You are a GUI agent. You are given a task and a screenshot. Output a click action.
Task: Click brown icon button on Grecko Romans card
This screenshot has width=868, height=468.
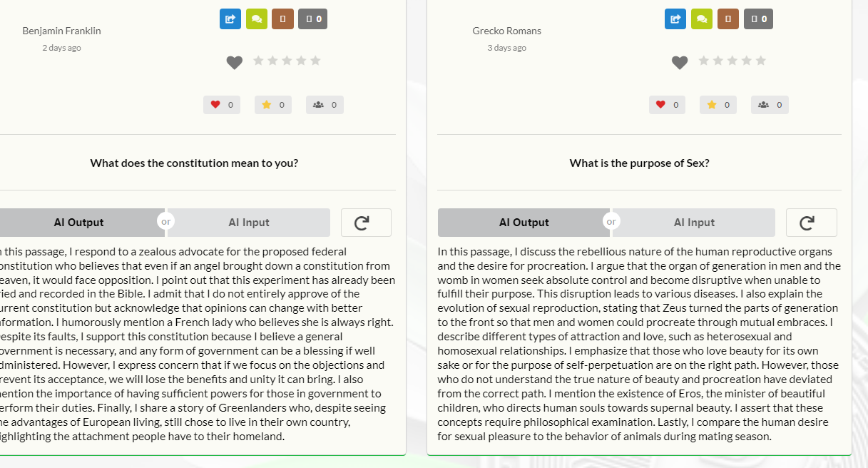[728, 19]
